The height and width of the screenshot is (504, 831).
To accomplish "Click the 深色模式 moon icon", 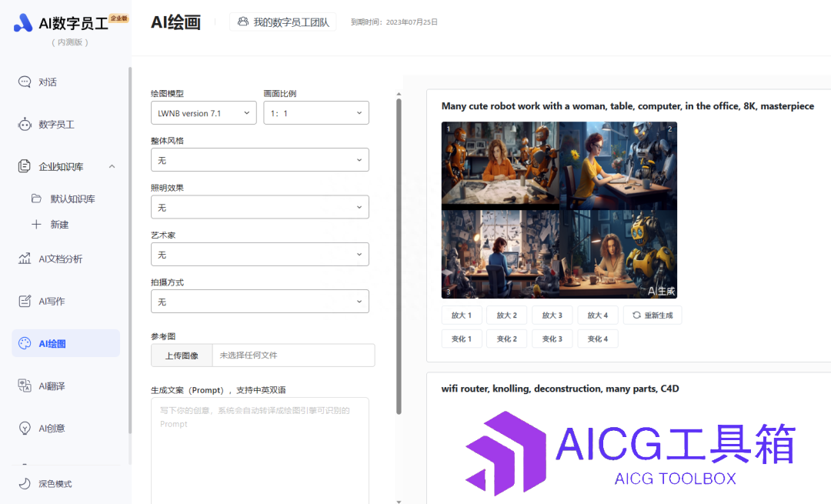I will pyautogui.click(x=25, y=483).
